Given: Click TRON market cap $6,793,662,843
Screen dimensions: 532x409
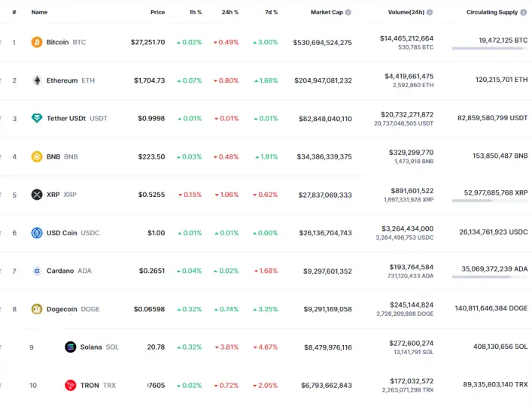Looking at the screenshot, I should click(x=327, y=385).
